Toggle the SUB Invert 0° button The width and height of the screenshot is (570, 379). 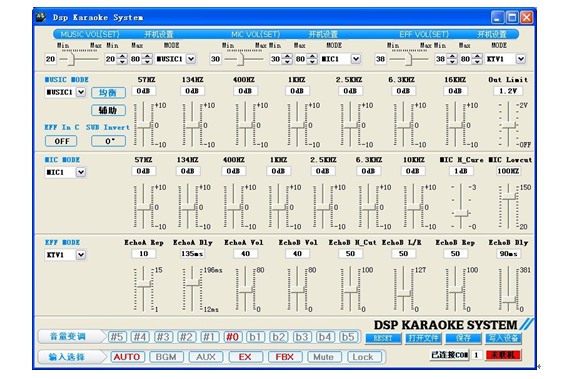tap(108, 141)
